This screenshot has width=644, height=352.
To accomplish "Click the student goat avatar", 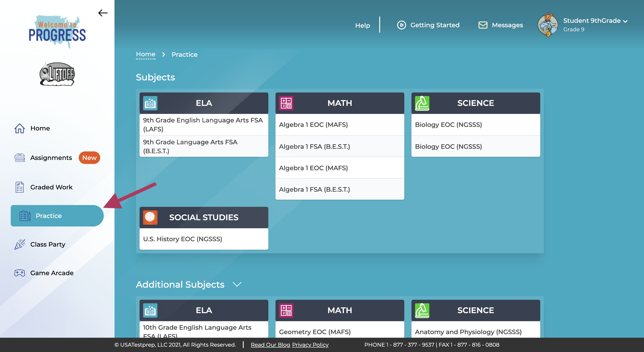I will click(x=547, y=25).
